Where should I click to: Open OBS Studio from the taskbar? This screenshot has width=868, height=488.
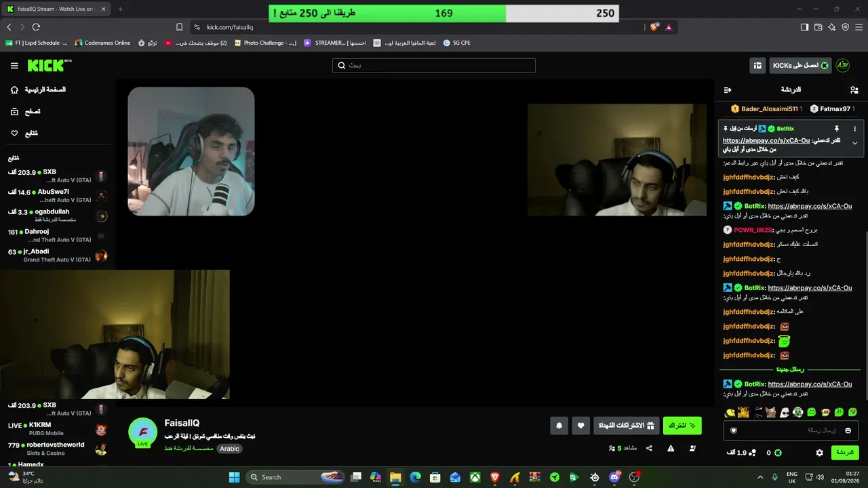pos(634,477)
